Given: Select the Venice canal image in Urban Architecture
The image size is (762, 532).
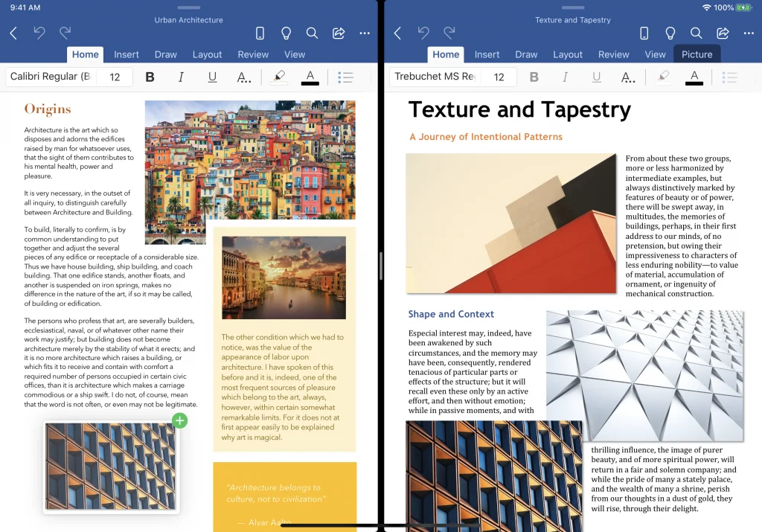Looking at the screenshot, I should pos(284,278).
